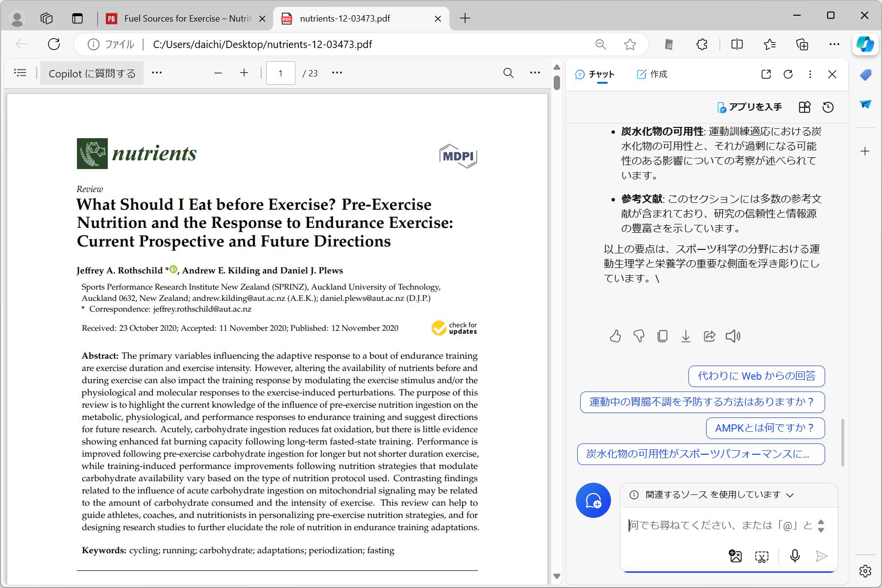Viewport: 882px width, 588px height.
Task: Like the Copilot response
Action: (615, 336)
